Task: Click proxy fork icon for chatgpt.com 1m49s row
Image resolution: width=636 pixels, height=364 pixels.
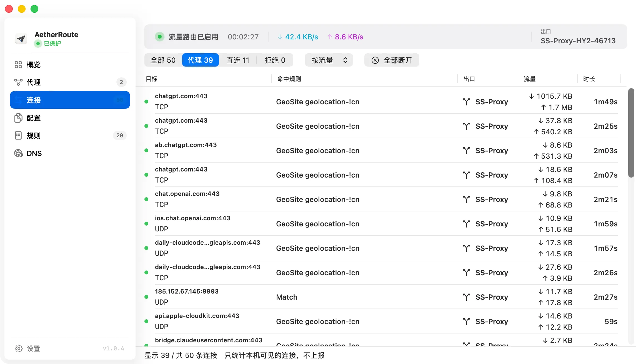Action: point(467,102)
